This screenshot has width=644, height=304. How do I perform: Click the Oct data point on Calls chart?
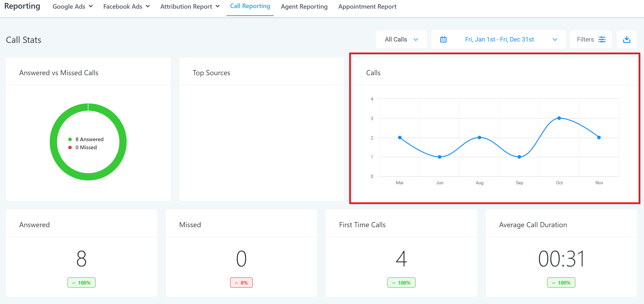coord(559,118)
